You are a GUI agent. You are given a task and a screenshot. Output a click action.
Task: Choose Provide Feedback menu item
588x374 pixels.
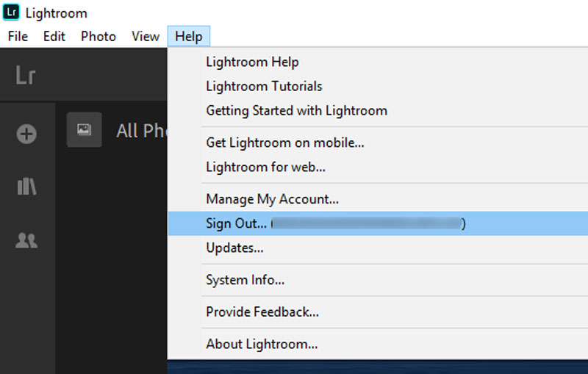(378, 312)
